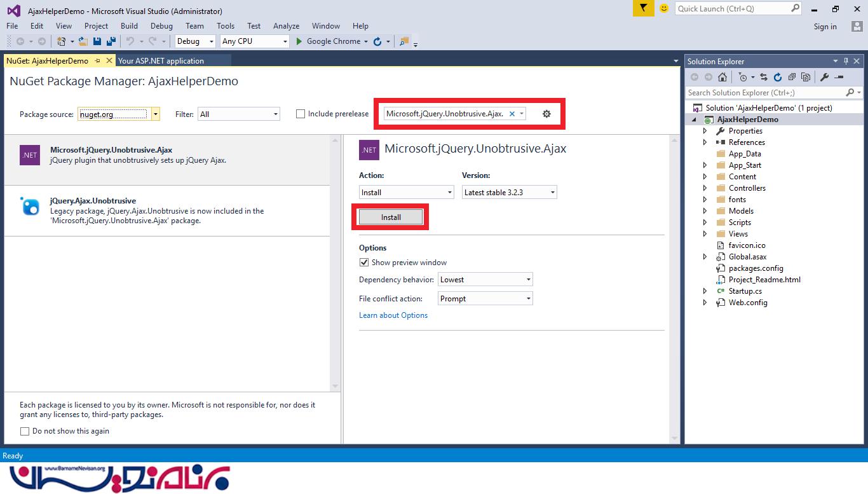This screenshot has width=868, height=494.
Task: Check the Do not show this again box
Action: 25,431
